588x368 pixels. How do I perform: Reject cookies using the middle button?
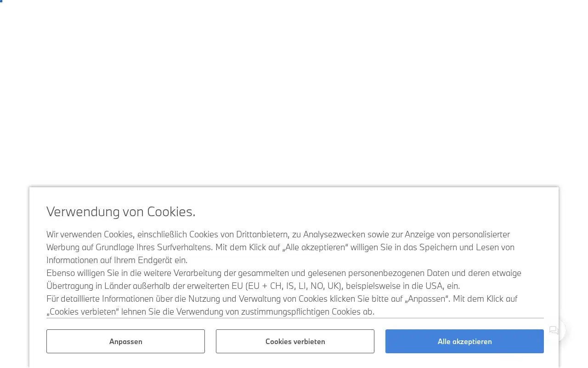point(295,341)
